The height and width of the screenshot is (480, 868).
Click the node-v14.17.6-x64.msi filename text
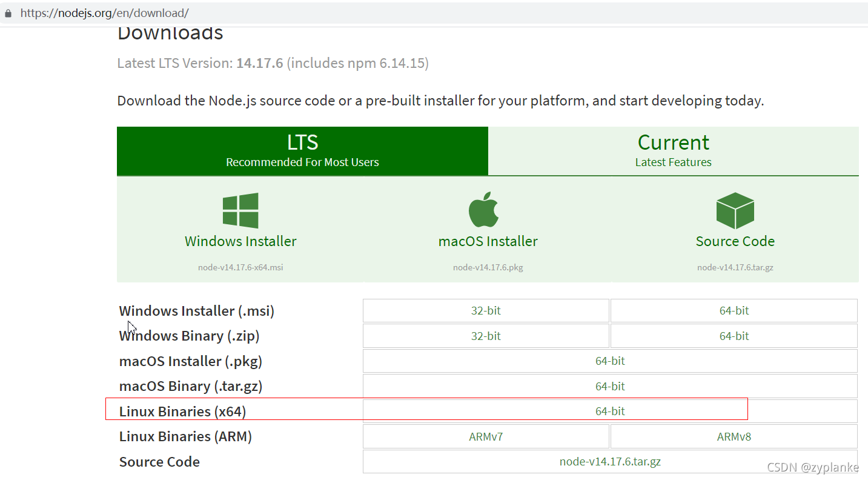(240, 267)
